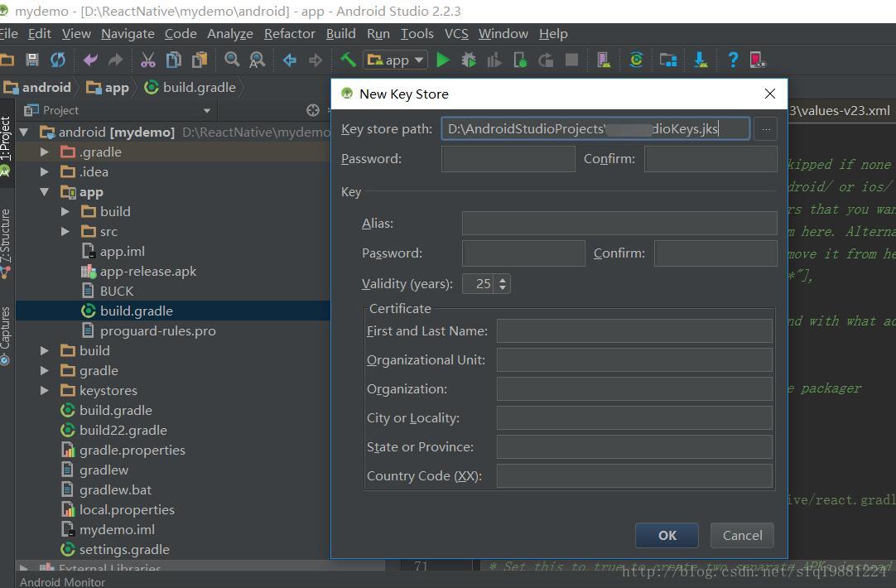Select app-release.apk in the project tree
The height and width of the screenshot is (588, 896).
[148, 272]
